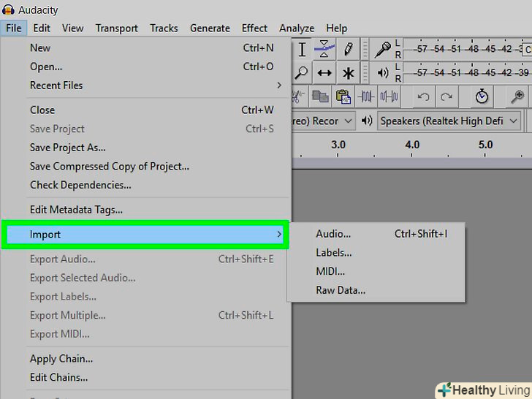
Task: Open the File menu
Action: click(14, 28)
